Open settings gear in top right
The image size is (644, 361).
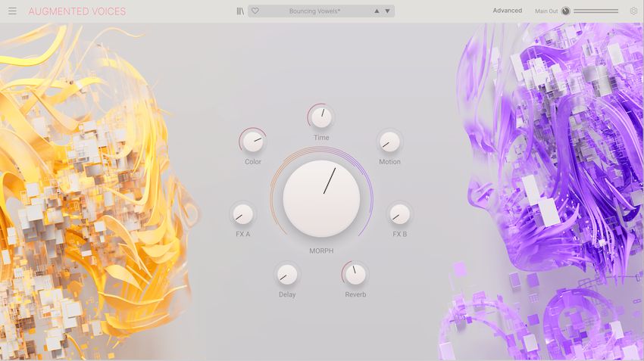pos(633,11)
